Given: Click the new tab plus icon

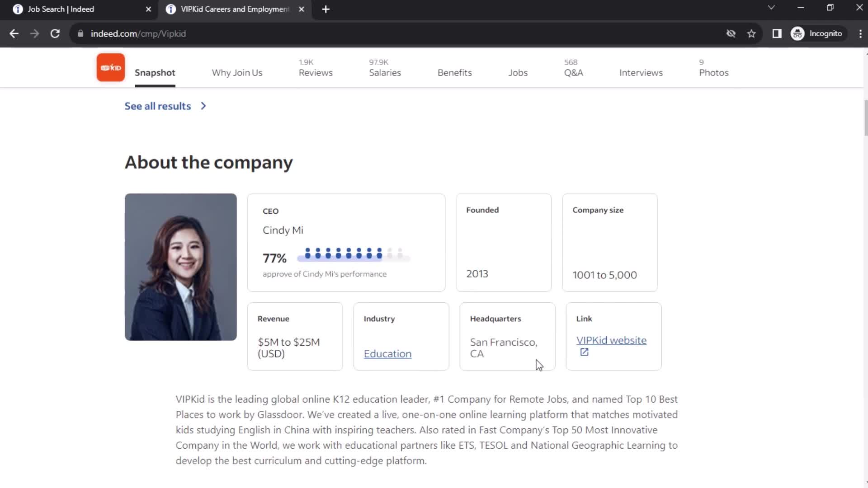Looking at the screenshot, I should [x=325, y=9].
